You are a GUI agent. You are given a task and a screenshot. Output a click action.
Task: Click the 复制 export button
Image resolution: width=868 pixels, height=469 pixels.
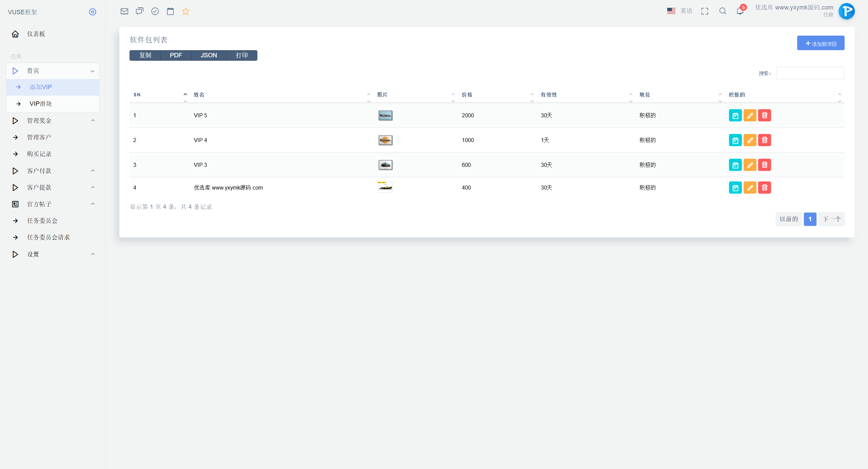(145, 55)
